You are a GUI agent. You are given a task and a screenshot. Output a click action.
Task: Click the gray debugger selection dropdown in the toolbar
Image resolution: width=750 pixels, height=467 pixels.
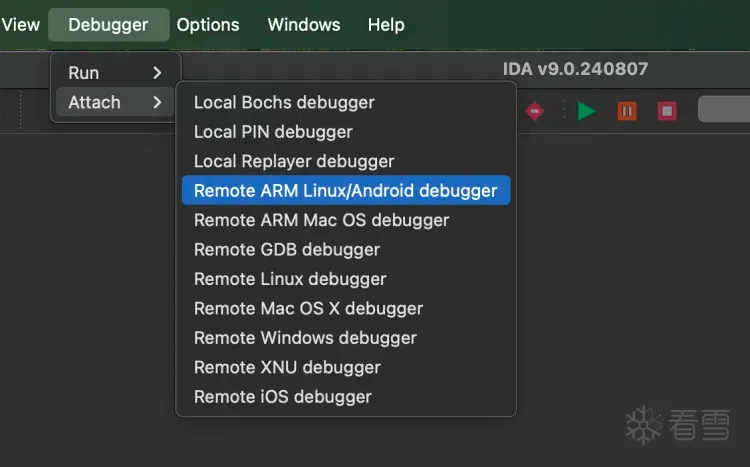[724, 109]
